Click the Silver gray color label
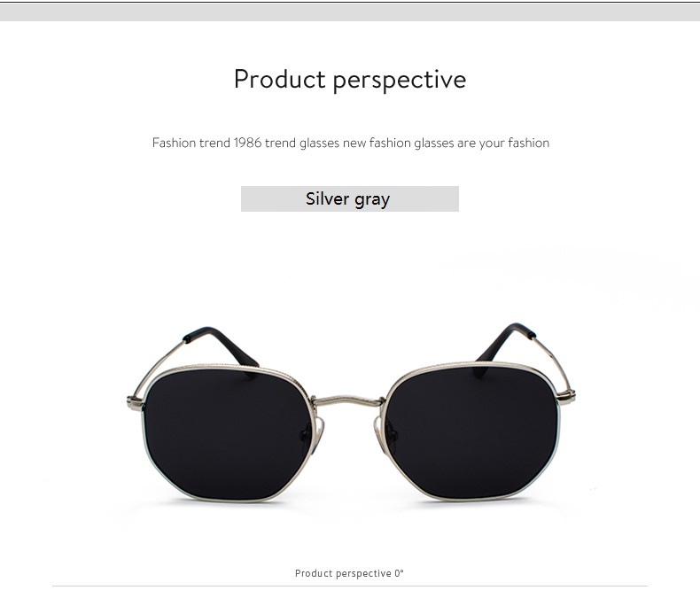700x598 pixels. (x=349, y=198)
